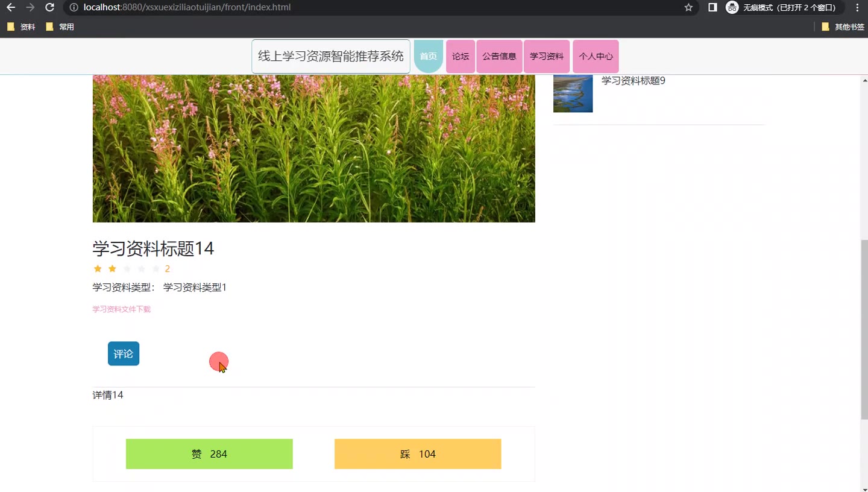868x492 pixels.
Task: Click the browser forward arrow
Action: pyautogui.click(x=30, y=7)
